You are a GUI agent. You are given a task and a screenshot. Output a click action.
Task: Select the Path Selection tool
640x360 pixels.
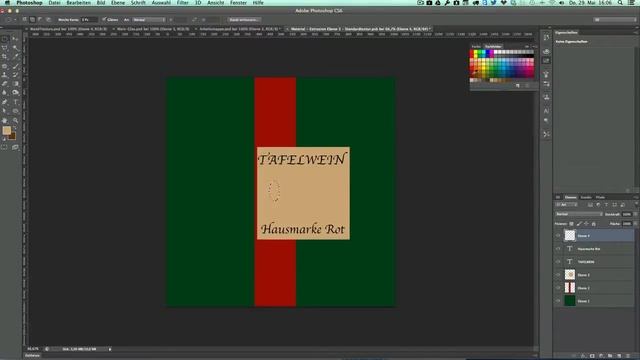[x=5, y=111]
